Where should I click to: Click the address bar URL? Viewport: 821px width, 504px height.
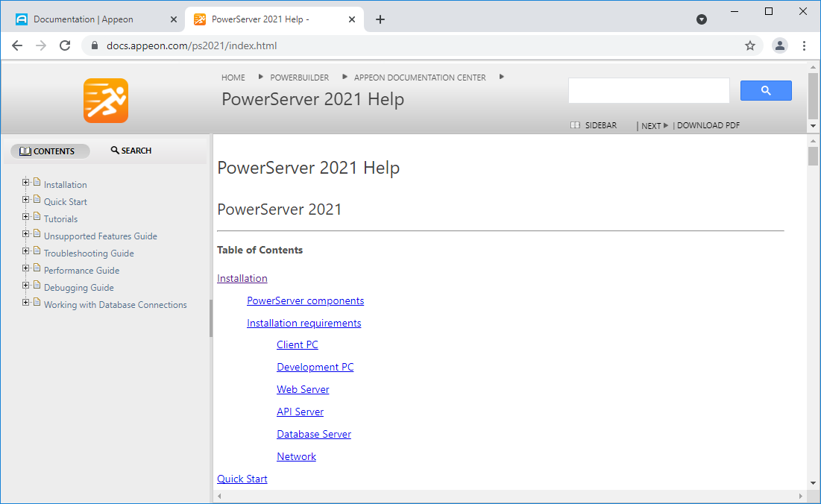coord(192,45)
